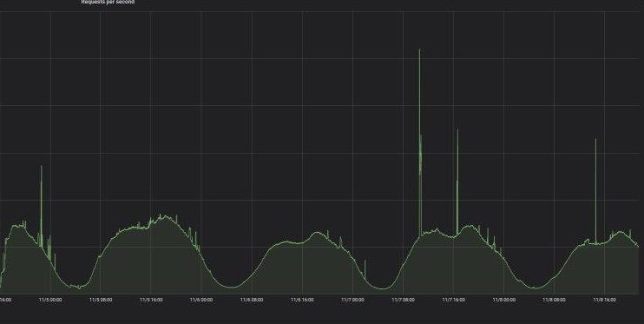Select the 11/7 16:00 time label

click(453, 301)
